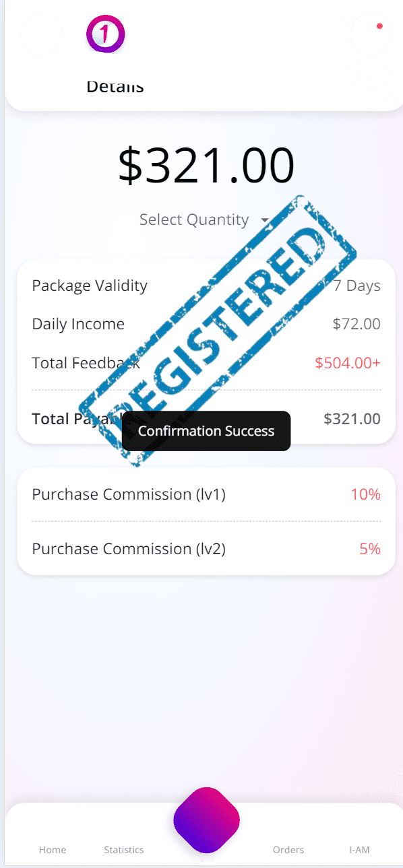Tap the circular number 1 logo icon
Viewport: 403px width, 868px height.
(106, 34)
